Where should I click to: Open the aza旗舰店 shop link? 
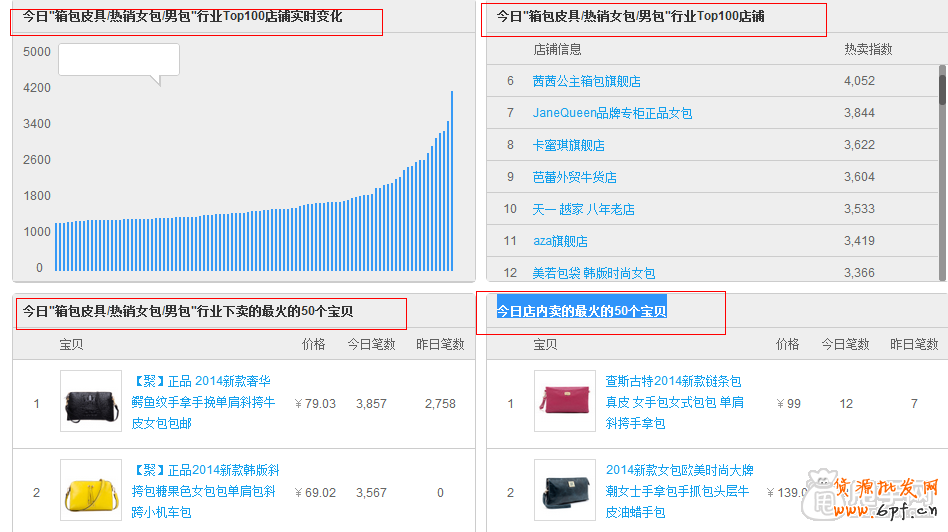[560, 241]
